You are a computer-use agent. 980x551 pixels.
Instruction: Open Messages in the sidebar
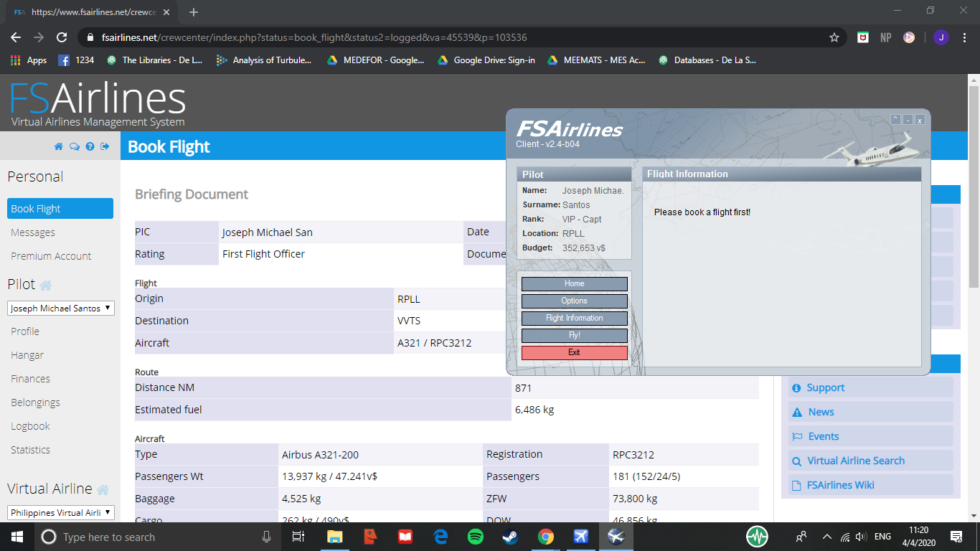point(33,232)
